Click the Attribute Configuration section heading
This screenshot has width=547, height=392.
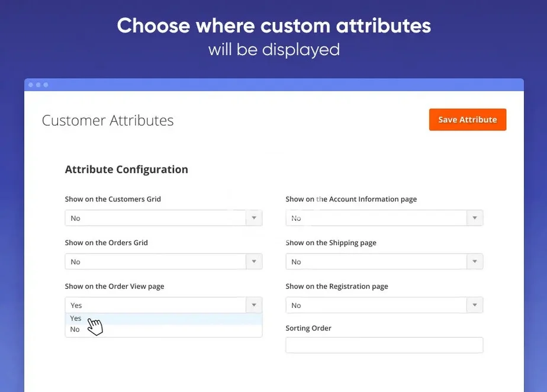[x=126, y=169]
